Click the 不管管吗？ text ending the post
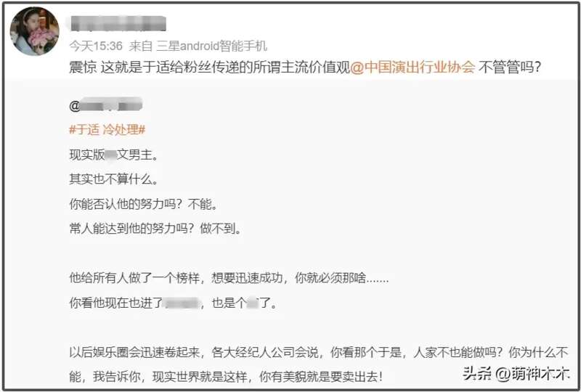 pos(510,68)
